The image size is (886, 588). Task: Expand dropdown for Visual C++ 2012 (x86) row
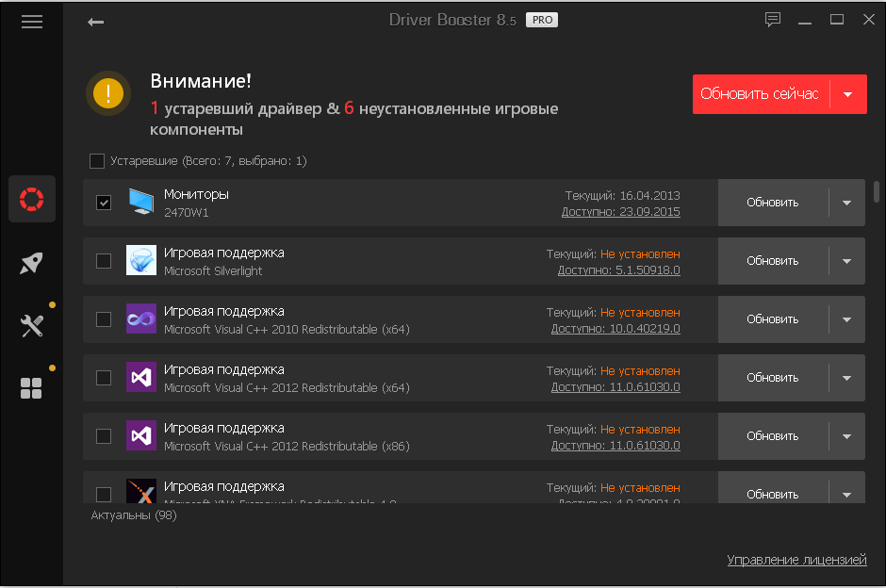[846, 436]
